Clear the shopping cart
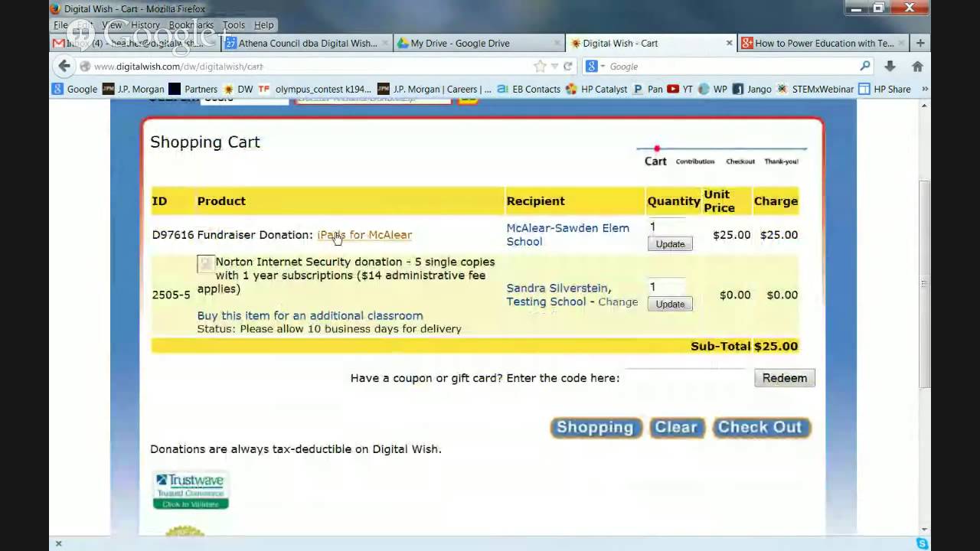The image size is (980, 551). tap(676, 427)
